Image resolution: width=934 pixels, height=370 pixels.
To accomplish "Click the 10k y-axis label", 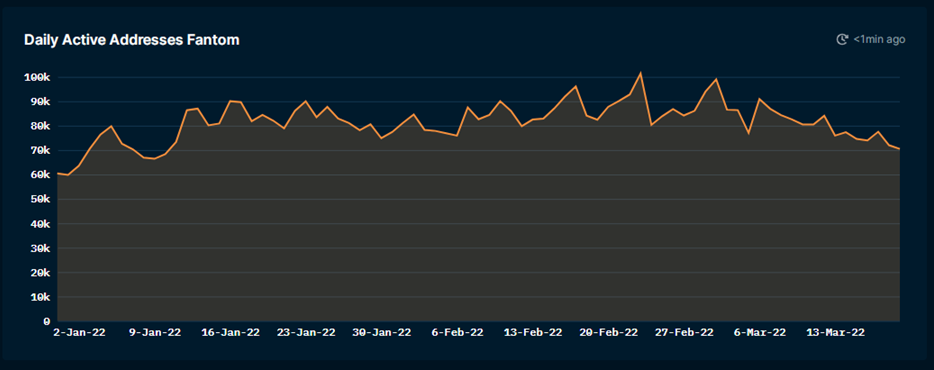I will click(x=40, y=297).
